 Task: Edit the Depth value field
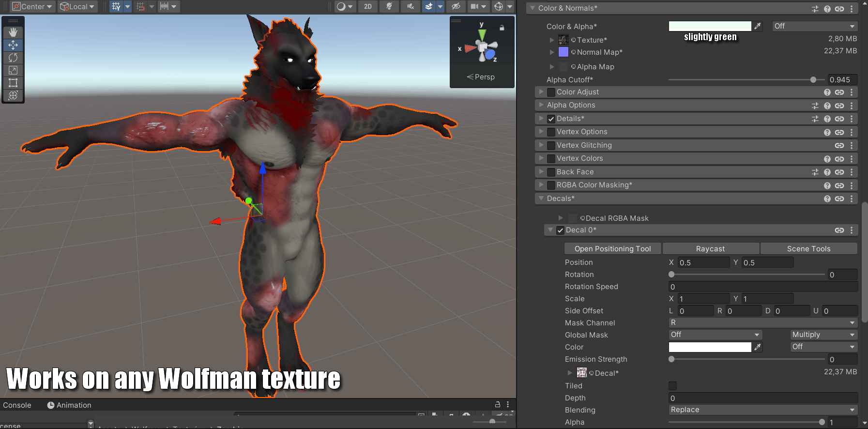pos(763,398)
